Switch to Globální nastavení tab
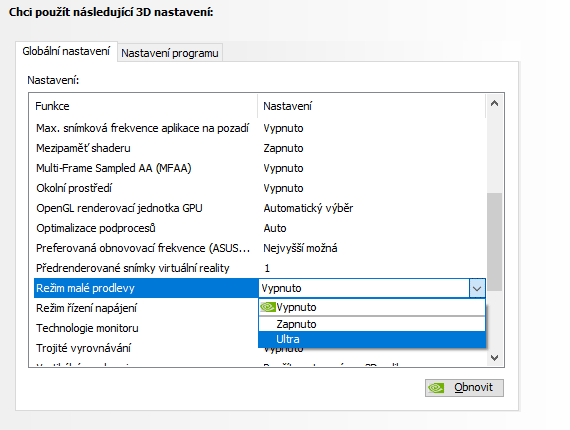The width and height of the screenshot is (570, 430). point(66,51)
